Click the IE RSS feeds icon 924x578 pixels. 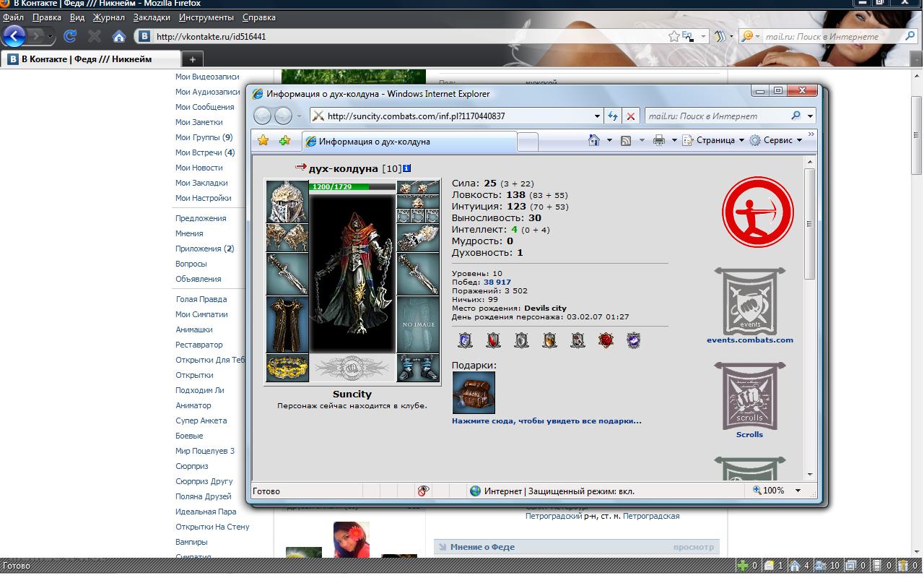[x=627, y=140]
